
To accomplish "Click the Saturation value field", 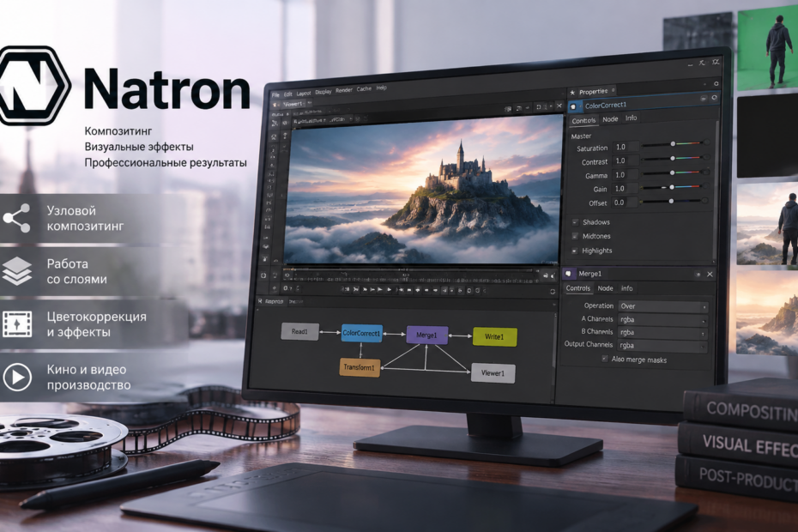I will pos(626,147).
